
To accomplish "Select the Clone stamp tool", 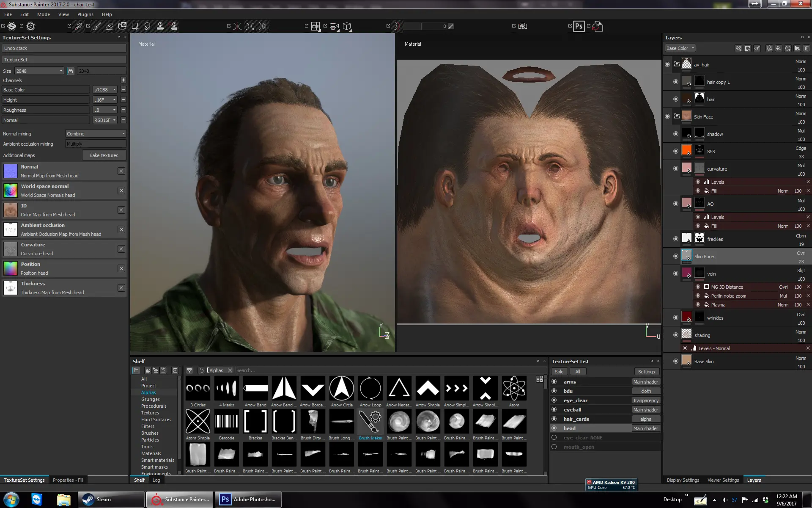I will 160,26.
